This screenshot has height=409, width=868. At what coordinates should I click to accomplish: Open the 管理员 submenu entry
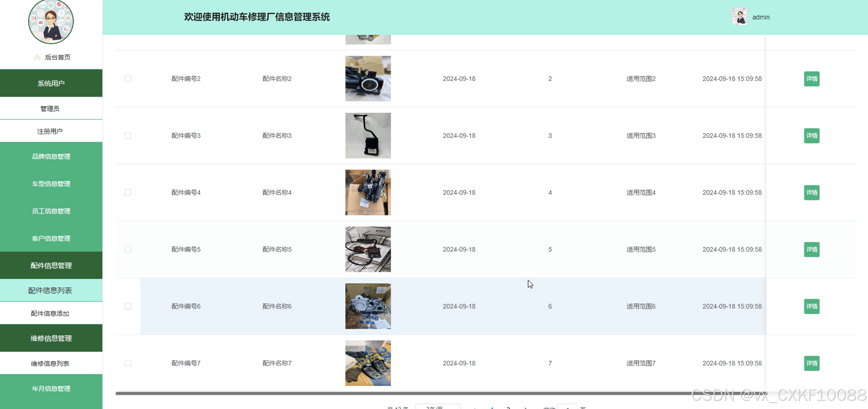[x=50, y=109]
